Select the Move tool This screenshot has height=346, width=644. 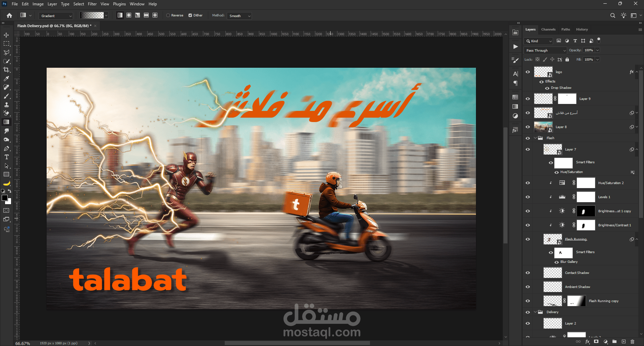click(x=6, y=35)
